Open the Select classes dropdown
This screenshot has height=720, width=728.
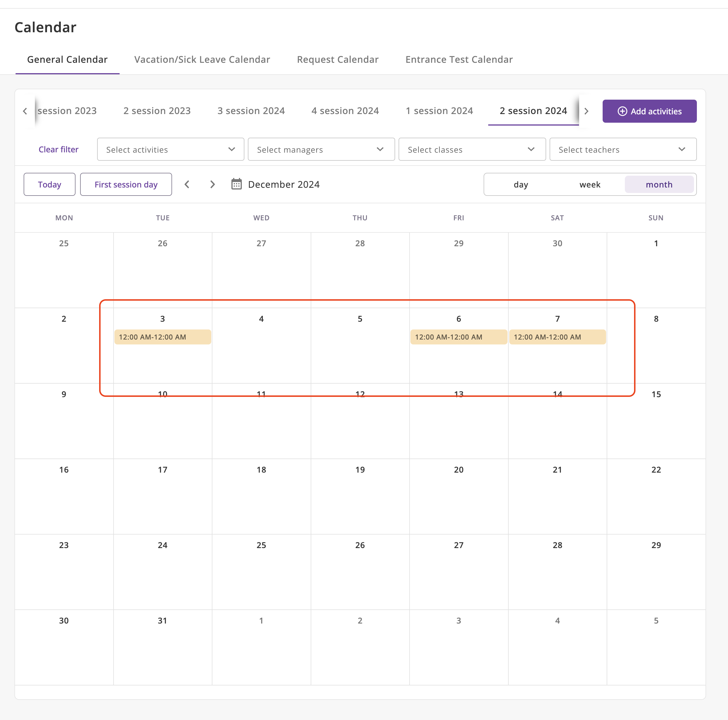[472, 149]
